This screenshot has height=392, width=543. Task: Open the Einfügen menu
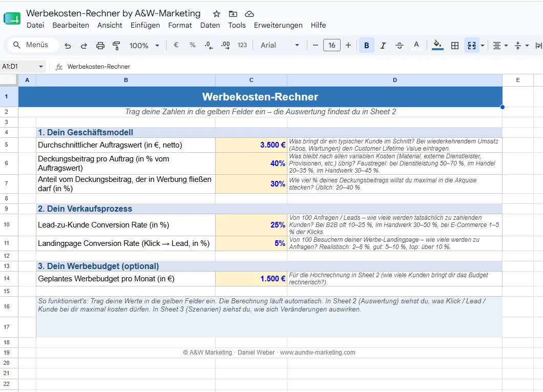pos(145,25)
